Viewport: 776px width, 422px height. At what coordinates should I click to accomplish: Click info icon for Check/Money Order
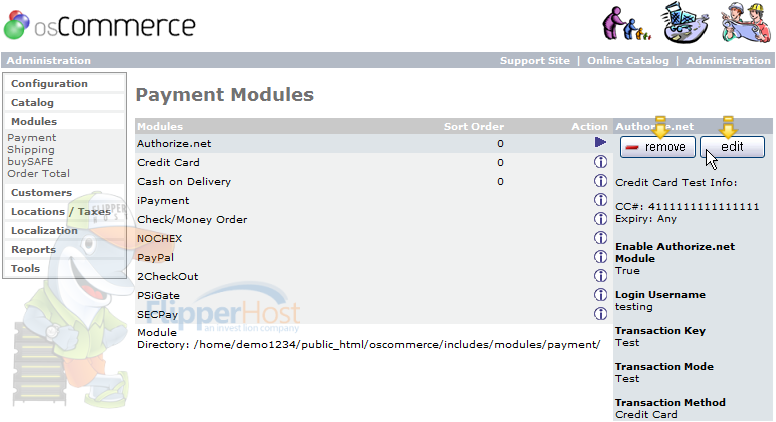coord(600,219)
